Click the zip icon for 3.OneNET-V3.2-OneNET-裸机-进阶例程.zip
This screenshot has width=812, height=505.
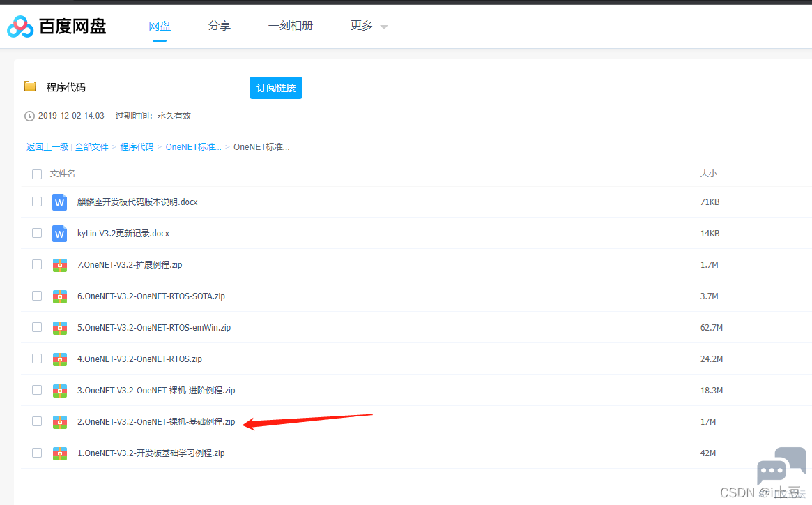coord(59,391)
